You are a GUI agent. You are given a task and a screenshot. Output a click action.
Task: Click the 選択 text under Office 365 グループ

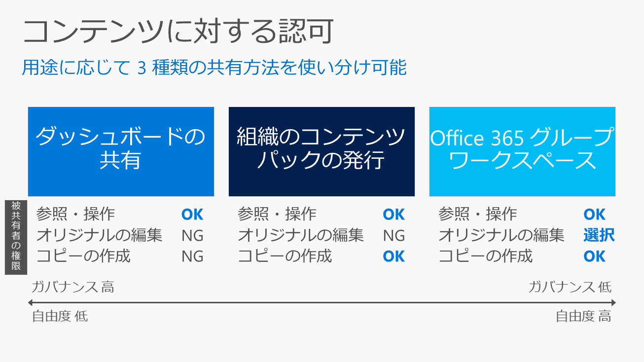pyautogui.click(x=599, y=235)
